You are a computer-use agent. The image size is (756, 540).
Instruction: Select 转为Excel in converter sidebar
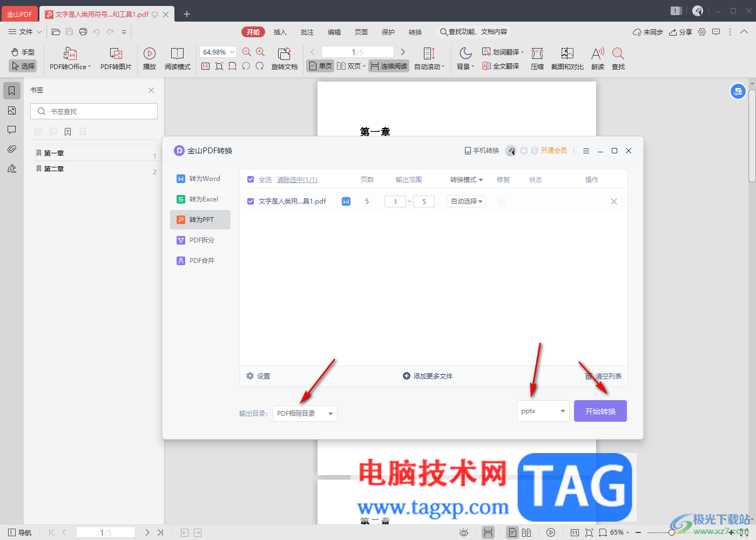click(x=200, y=199)
